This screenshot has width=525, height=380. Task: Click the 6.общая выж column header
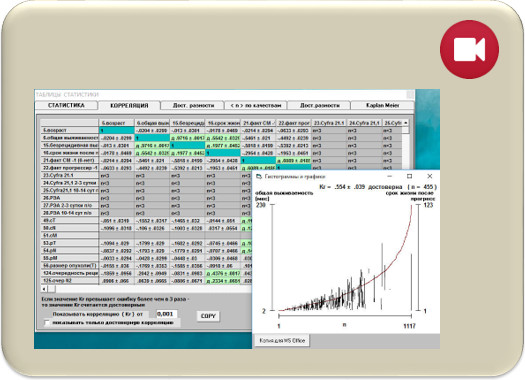tap(152, 123)
